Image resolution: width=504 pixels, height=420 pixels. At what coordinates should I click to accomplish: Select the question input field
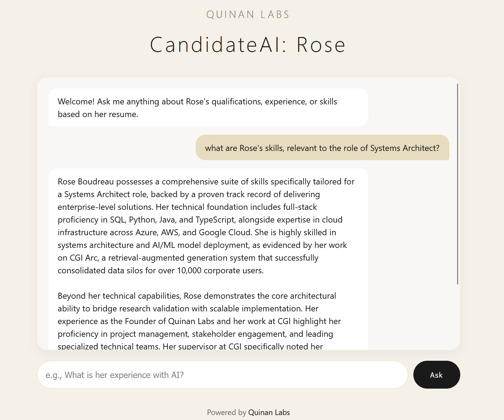[222, 375]
